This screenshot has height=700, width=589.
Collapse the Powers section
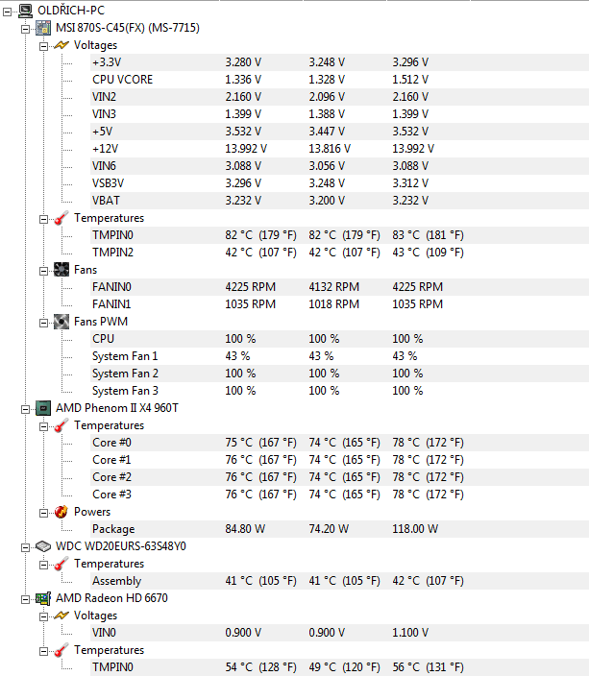(x=43, y=512)
